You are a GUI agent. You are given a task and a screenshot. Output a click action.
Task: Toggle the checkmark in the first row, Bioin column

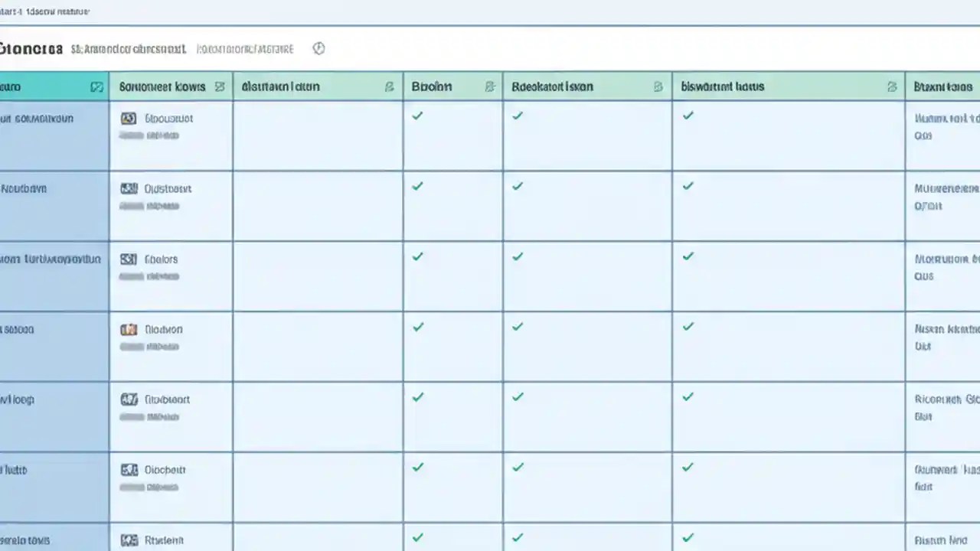point(417,116)
